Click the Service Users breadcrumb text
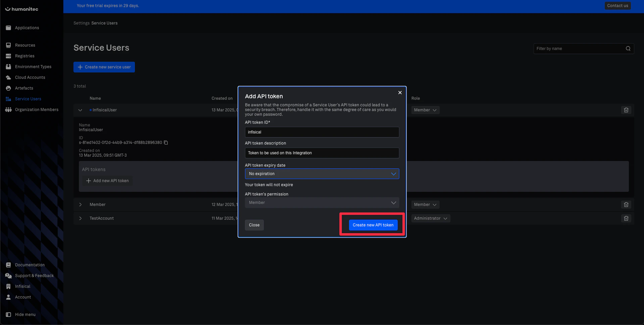The width and height of the screenshot is (644, 325). point(104,23)
